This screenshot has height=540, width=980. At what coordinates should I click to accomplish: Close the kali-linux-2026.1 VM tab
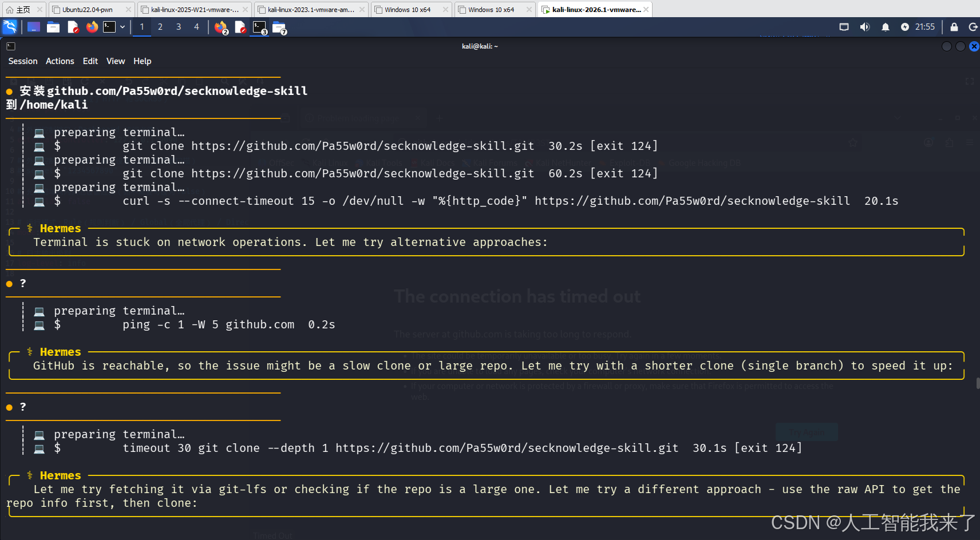pyautogui.click(x=646, y=10)
